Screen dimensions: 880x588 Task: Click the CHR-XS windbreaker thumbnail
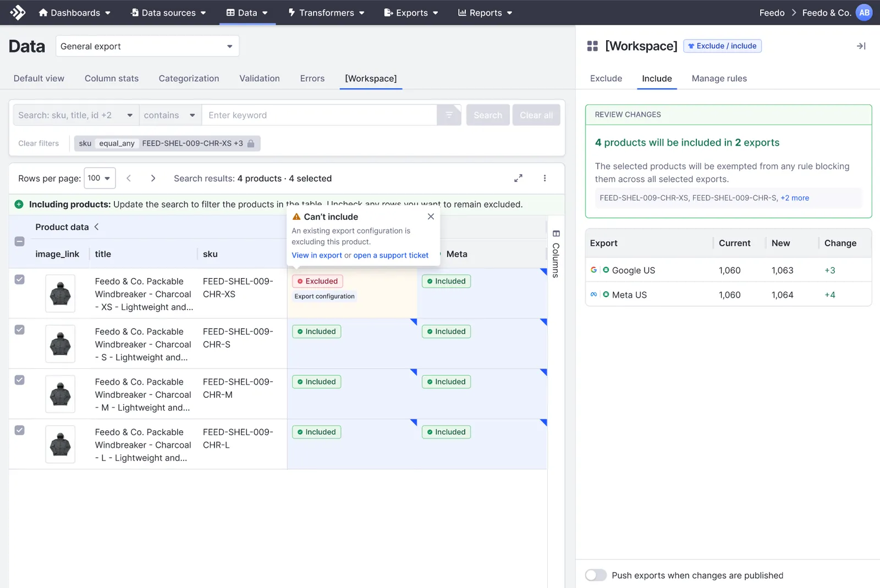pos(61,293)
